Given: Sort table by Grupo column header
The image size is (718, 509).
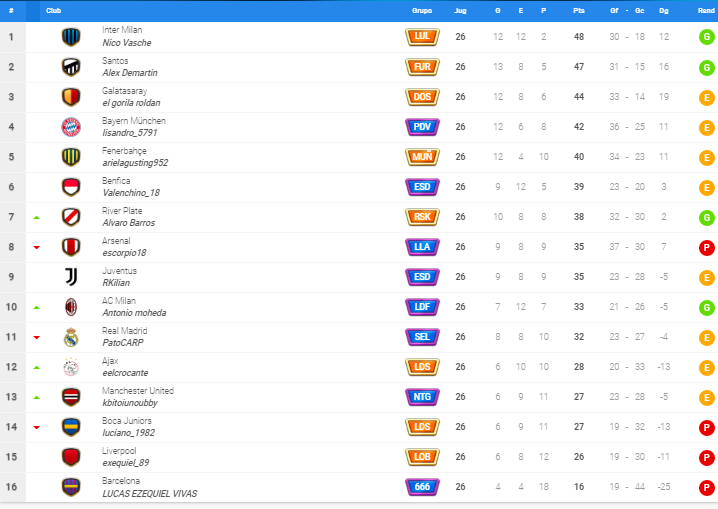Looking at the screenshot, I should (x=422, y=11).
